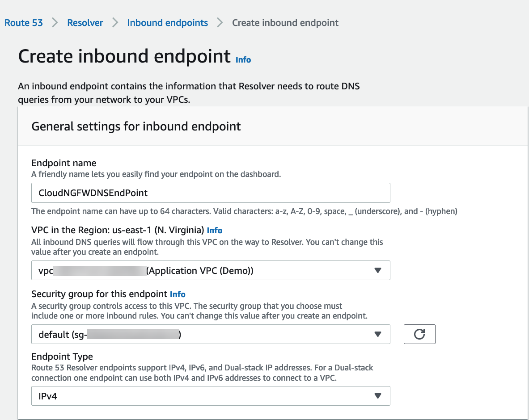Click the VPC in the Region label
This screenshot has height=420, width=529.
tap(118, 231)
